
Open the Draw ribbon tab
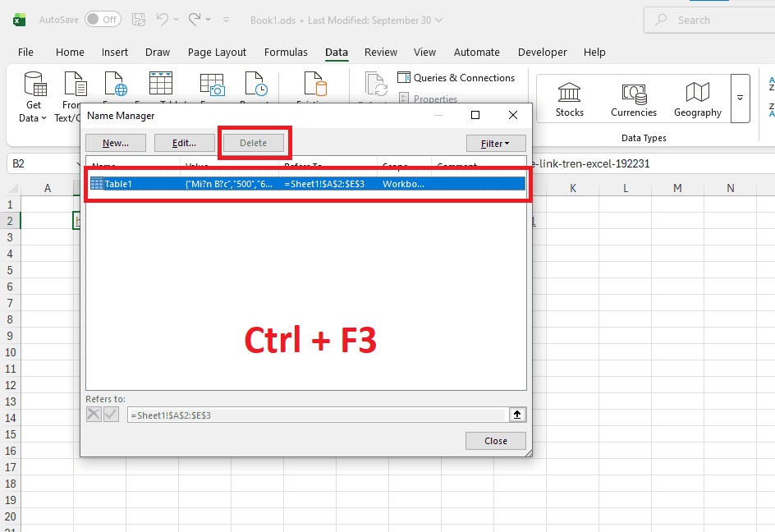[158, 52]
